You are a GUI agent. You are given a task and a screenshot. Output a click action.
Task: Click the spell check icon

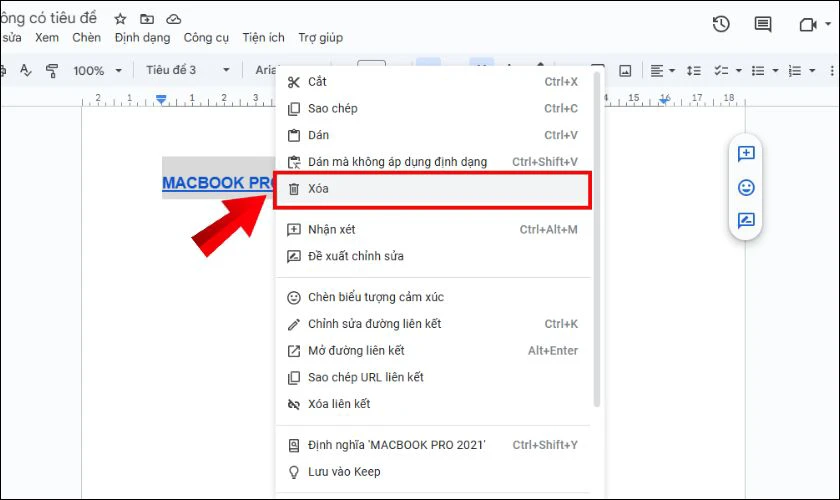(x=25, y=70)
